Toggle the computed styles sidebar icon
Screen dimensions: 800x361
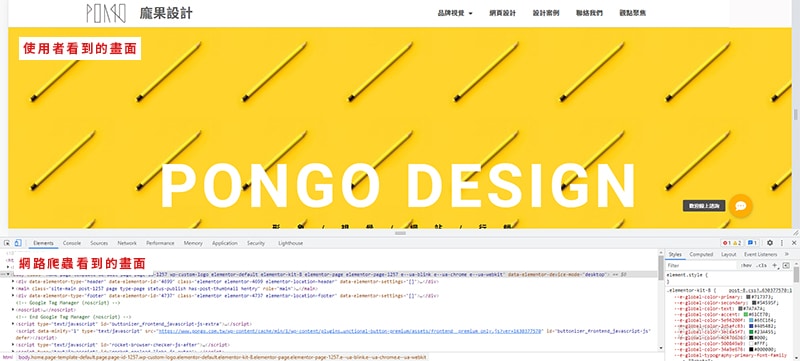coord(786,266)
